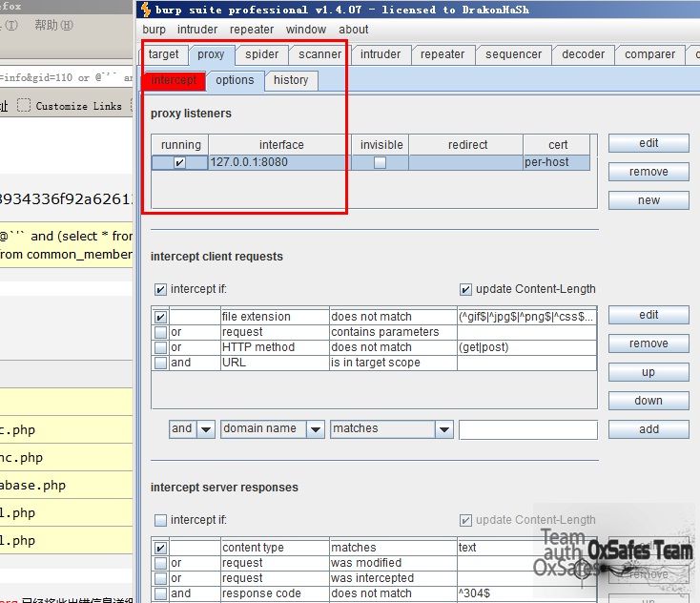Toggle invisible checkbox for the proxy listener
700x603 pixels.
coord(380,162)
